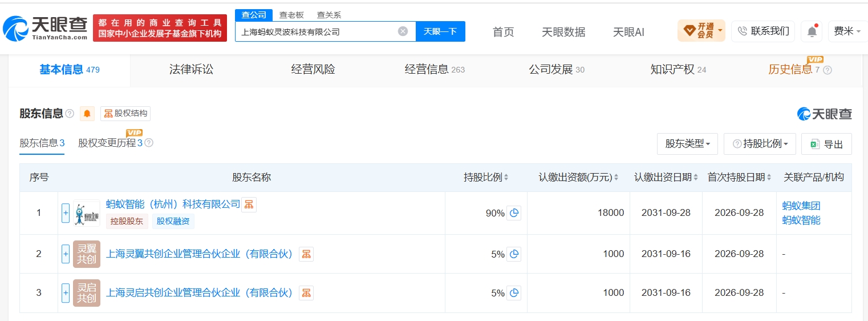Open 蚂蚁智能（杭州）科技有限公司 link
Image resolution: width=868 pixels, height=321 pixels.
tap(173, 204)
